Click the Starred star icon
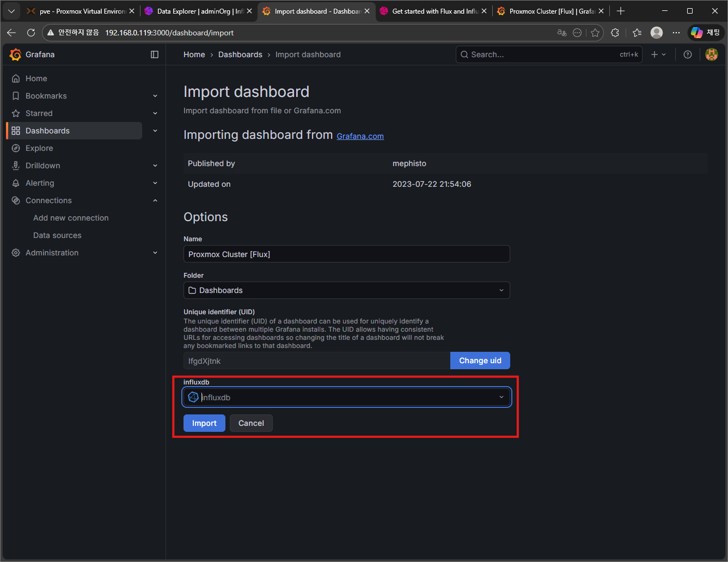Viewport: 728px width, 562px height. (16, 113)
